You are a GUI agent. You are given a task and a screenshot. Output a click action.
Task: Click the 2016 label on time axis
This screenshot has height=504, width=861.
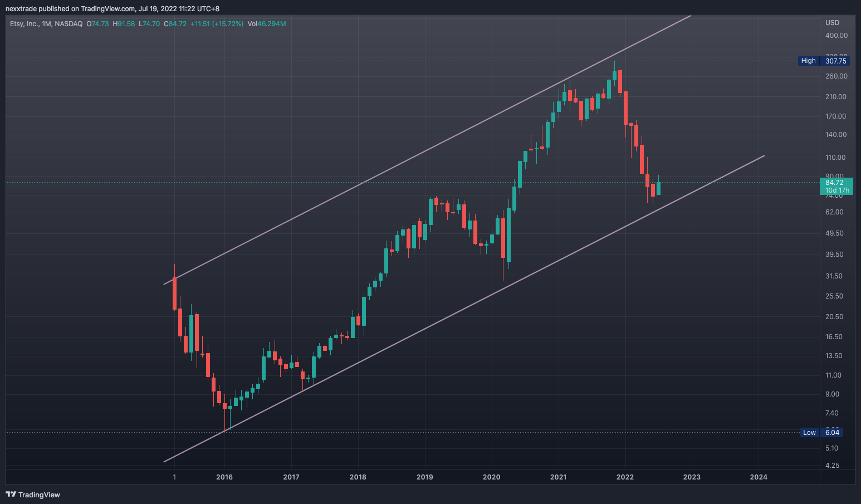click(224, 477)
